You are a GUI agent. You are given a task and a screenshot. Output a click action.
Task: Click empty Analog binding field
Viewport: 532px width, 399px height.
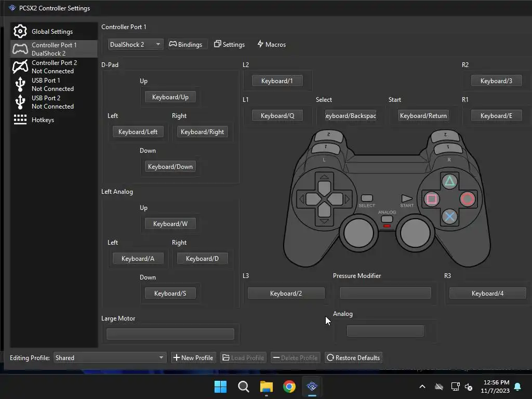point(385,331)
